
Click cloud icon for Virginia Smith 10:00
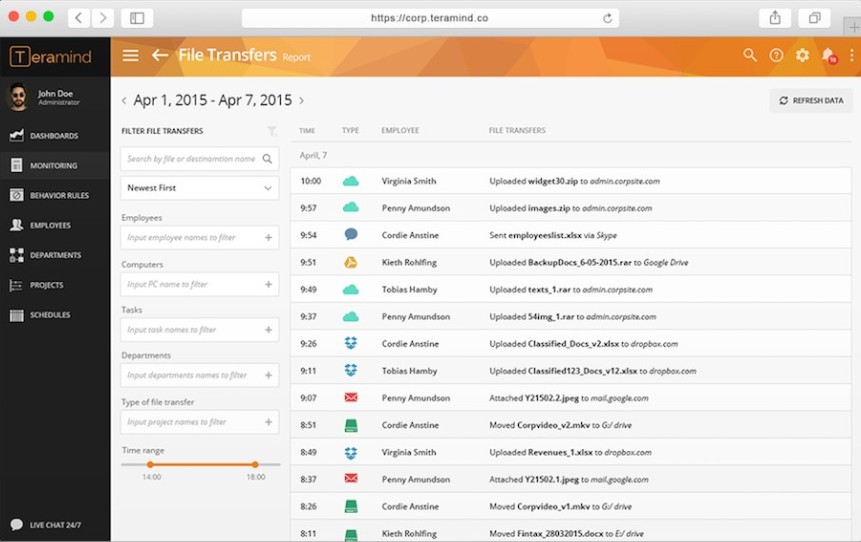pos(350,181)
